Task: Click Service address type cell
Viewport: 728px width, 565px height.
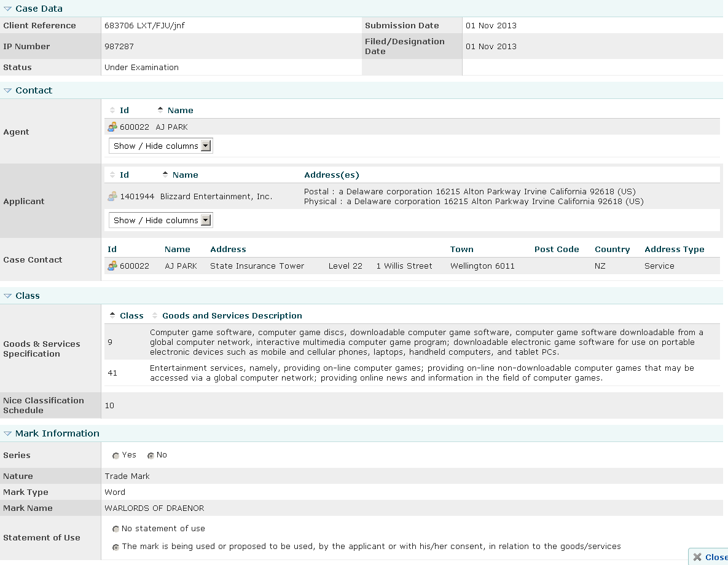Action: [x=659, y=266]
